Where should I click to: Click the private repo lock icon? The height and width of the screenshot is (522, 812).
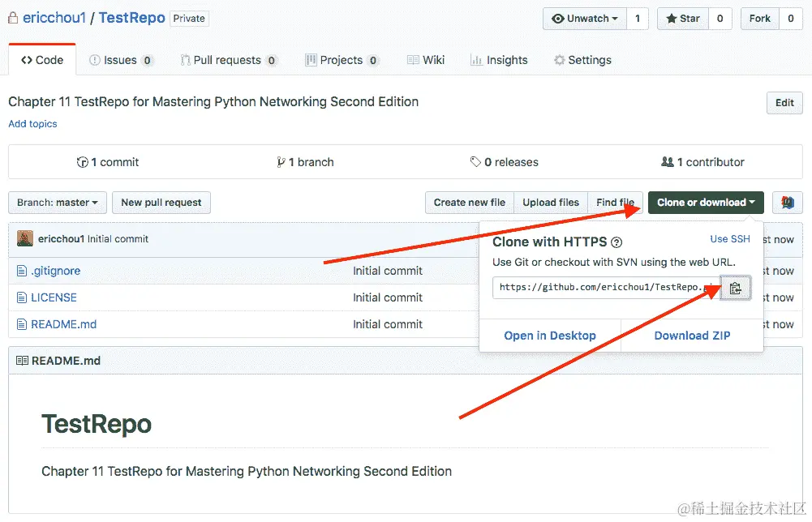coord(14,18)
